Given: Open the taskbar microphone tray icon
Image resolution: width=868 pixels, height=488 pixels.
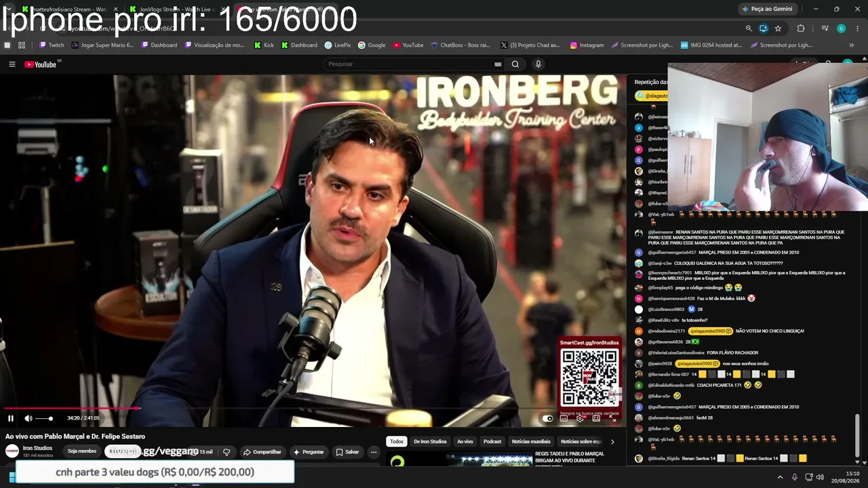Looking at the screenshot, I should 795,477.
